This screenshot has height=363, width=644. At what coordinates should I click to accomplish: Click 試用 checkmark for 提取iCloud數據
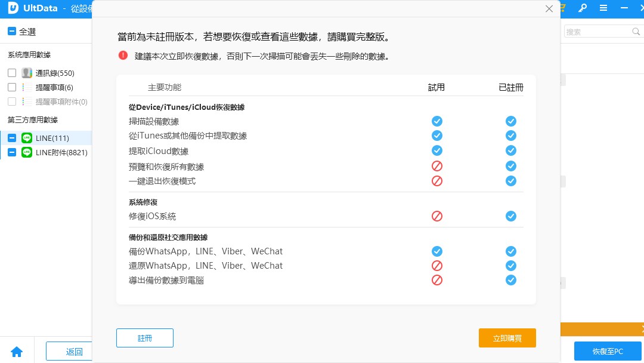coord(437,150)
